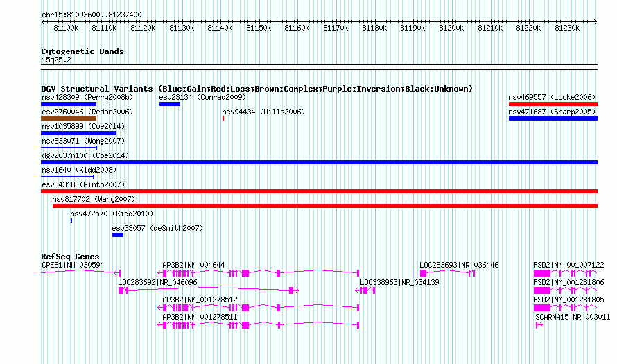The width and height of the screenshot is (617, 364).
Task: Open variant nsv1640 (Kidd2008) label
Action: [79, 170]
